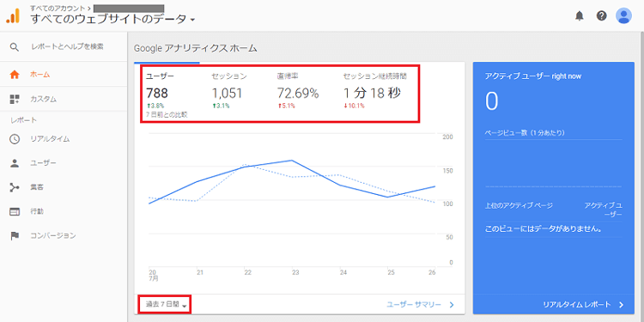Open ユーザー reports section in sidebar
This screenshot has height=322, width=644.
click(64, 163)
